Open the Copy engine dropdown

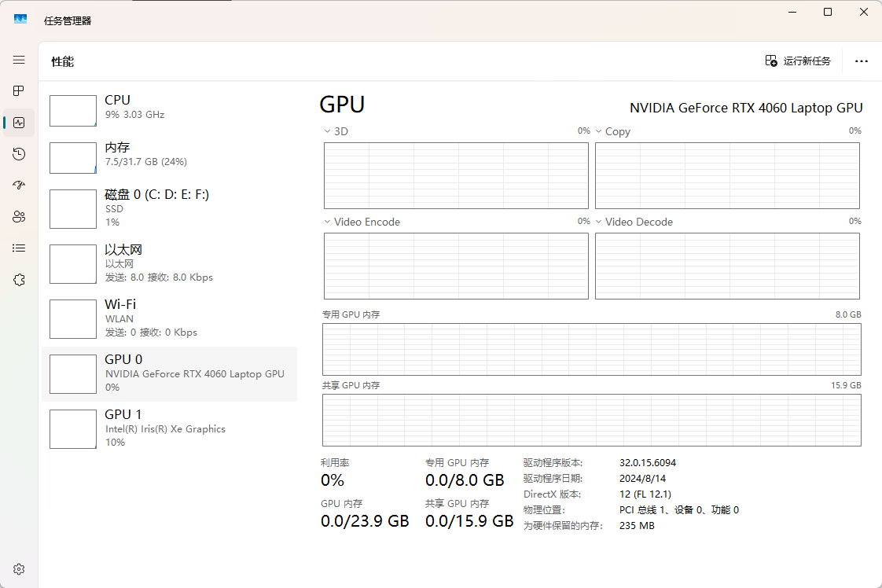pos(598,131)
